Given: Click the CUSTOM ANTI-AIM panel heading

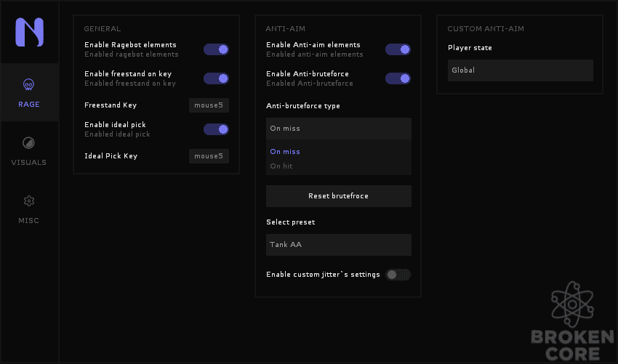Looking at the screenshot, I should pyautogui.click(x=486, y=29).
